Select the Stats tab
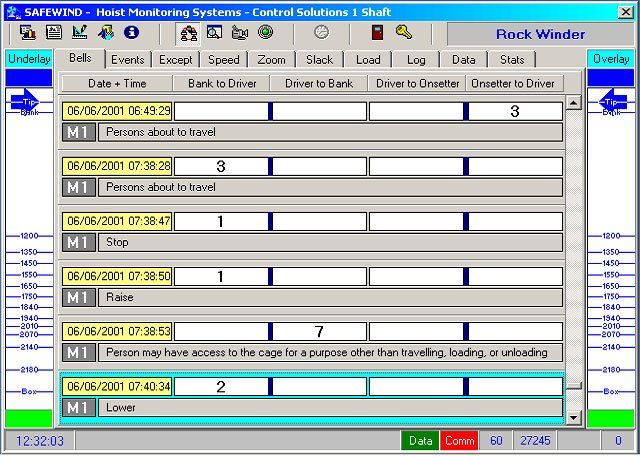Screen dimensions: 640x456 (512, 60)
